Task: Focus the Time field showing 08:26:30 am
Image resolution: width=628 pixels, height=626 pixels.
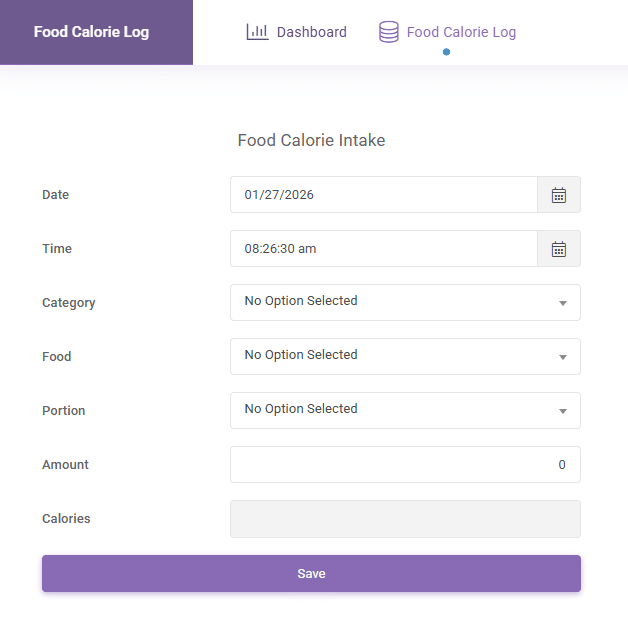Action: coord(384,249)
